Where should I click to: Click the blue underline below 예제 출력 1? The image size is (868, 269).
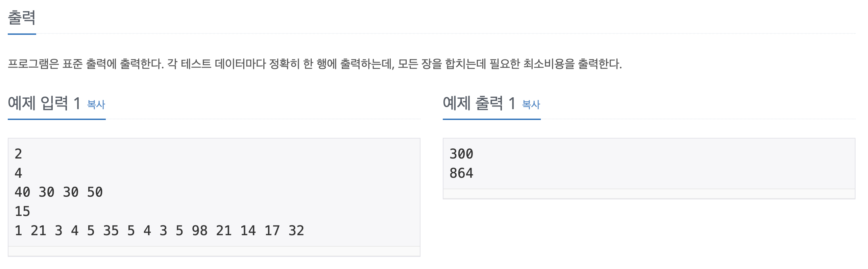(492, 118)
